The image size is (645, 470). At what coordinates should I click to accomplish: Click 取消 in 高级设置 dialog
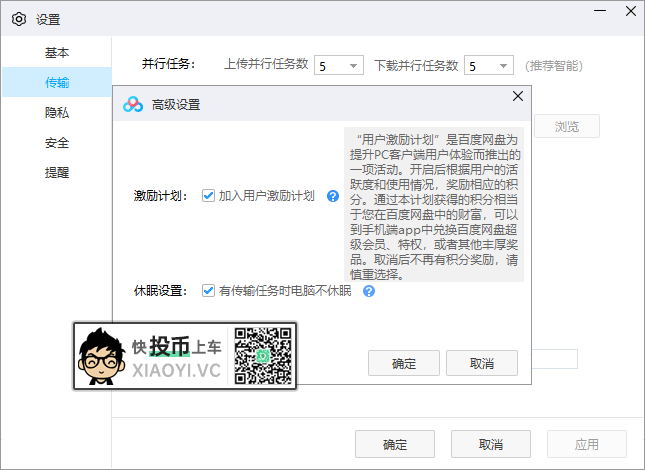482,363
